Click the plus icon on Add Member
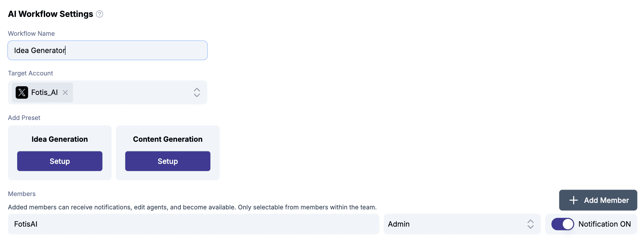This screenshot has height=238, width=644. [x=574, y=200]
